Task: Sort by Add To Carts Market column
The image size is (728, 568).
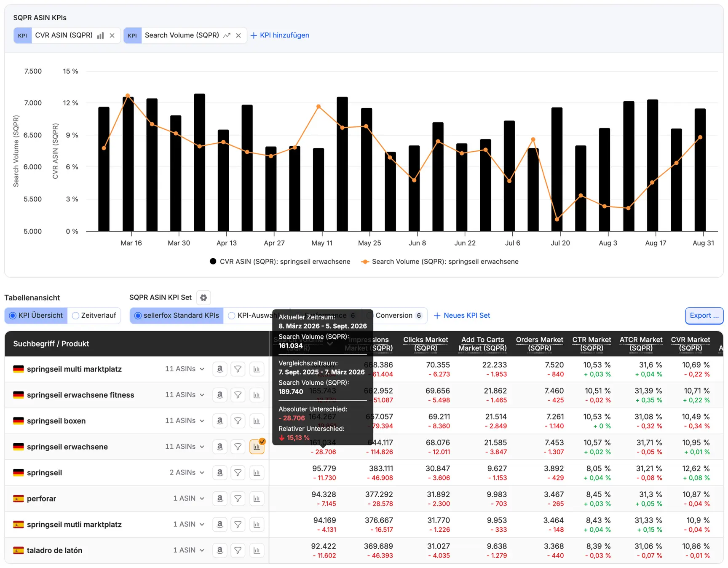Action: 482,344
